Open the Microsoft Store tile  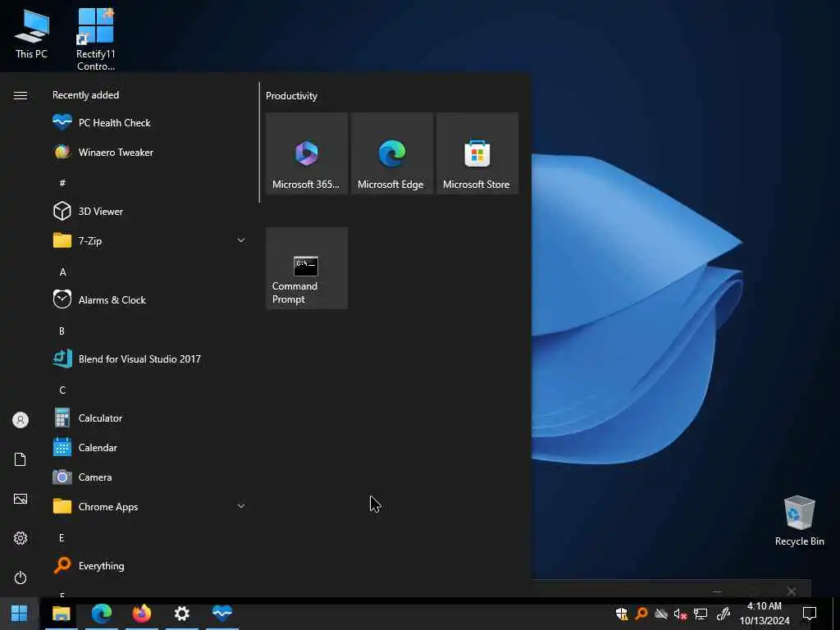tap(477, 153)
